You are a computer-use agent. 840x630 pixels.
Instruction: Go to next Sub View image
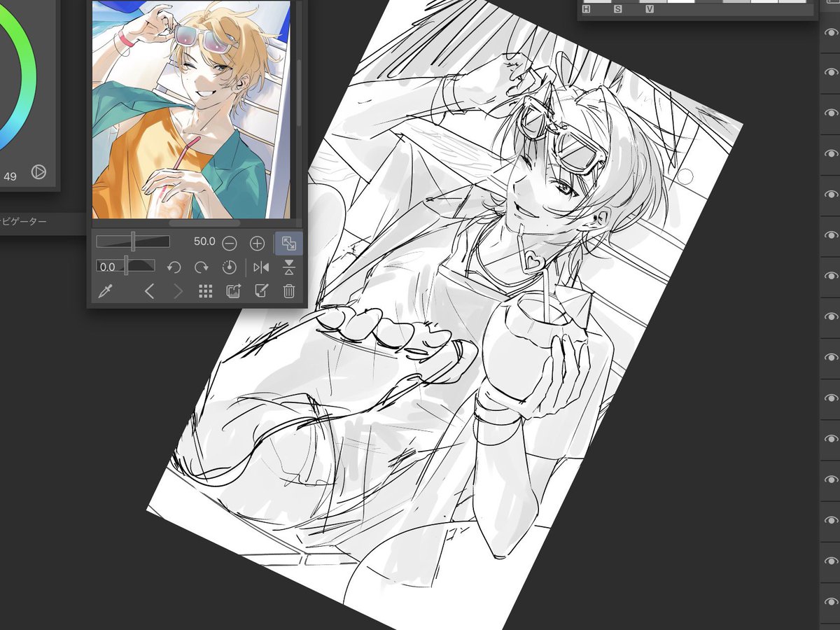click(178, 292)
